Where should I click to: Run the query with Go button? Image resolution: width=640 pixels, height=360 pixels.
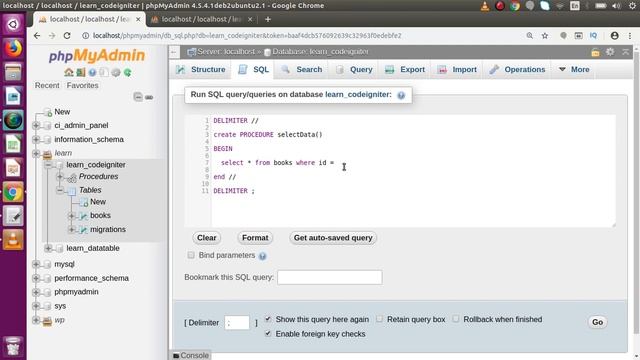[597, 322]
